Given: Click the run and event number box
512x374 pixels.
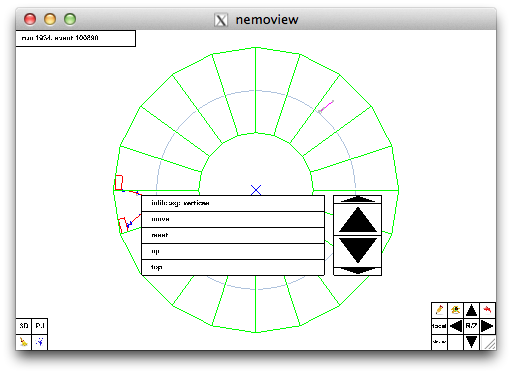Looking at the screenshot, I should (x=76, y=38).
